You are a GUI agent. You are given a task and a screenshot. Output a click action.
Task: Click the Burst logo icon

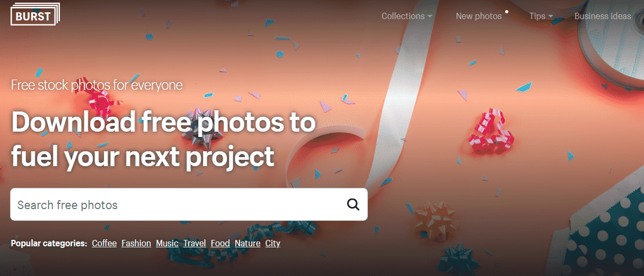pyautogui.click(x=35, y=15)
